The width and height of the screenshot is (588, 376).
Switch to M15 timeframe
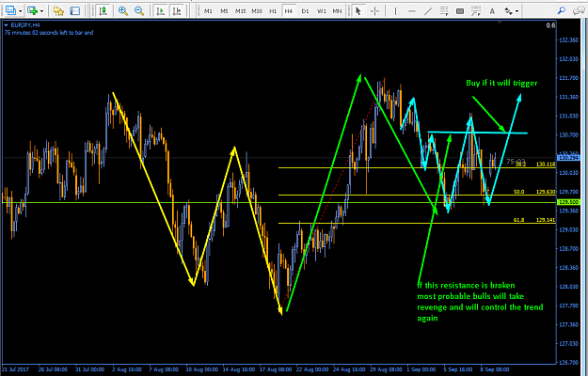241,11
